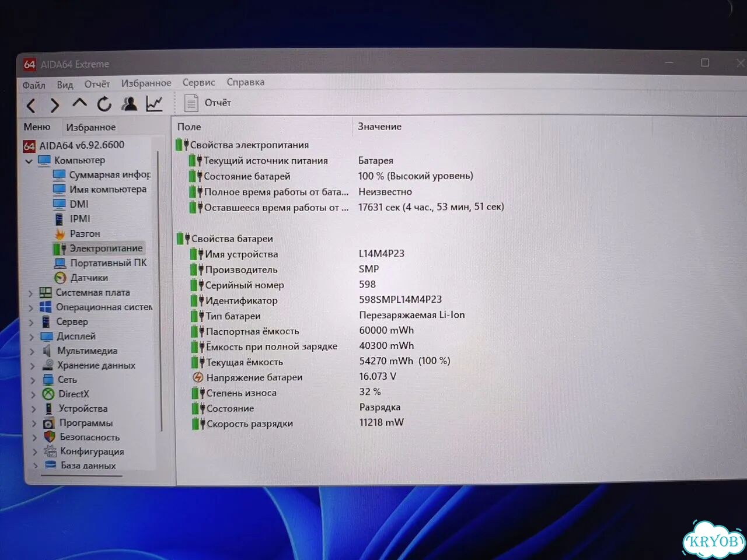The height and width of the screenshot is (560, 747).
Task: Select the Свойства электропитания group row
Action: tap(243, 145)
